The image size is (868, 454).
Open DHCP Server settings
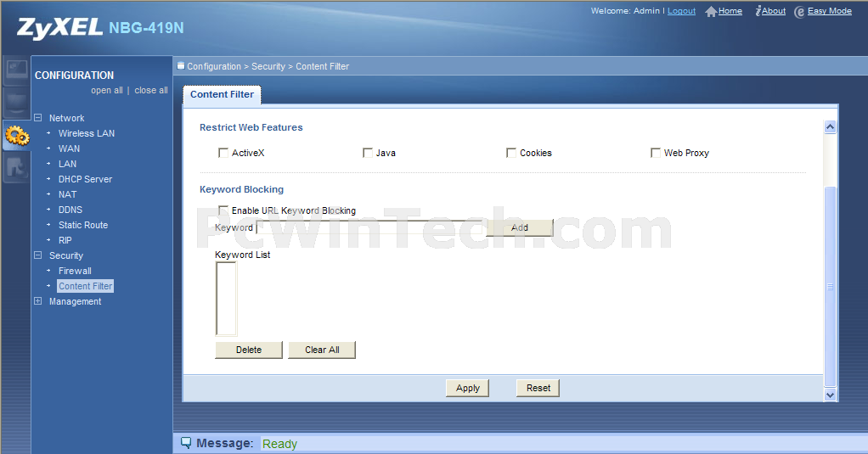(85, 179)
